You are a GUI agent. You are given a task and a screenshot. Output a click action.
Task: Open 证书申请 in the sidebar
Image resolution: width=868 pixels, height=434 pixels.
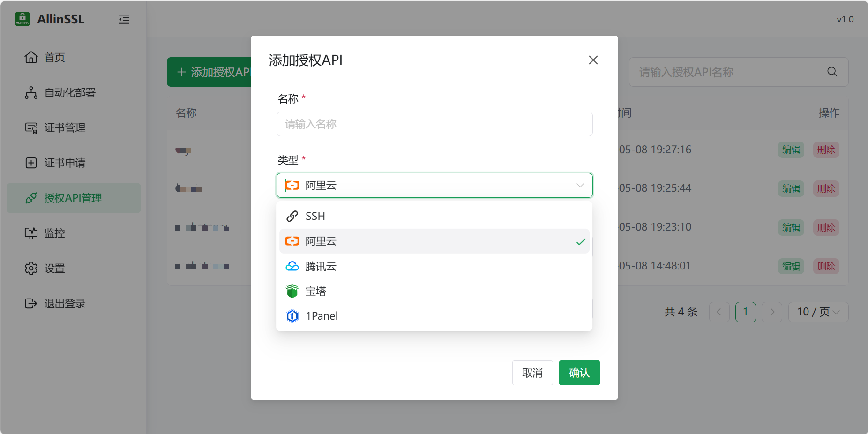coord(74,163)
